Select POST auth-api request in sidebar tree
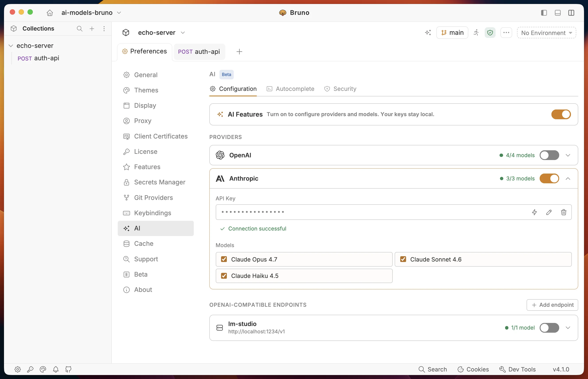Viewport: 588px width, 379px height. [38, 58]
